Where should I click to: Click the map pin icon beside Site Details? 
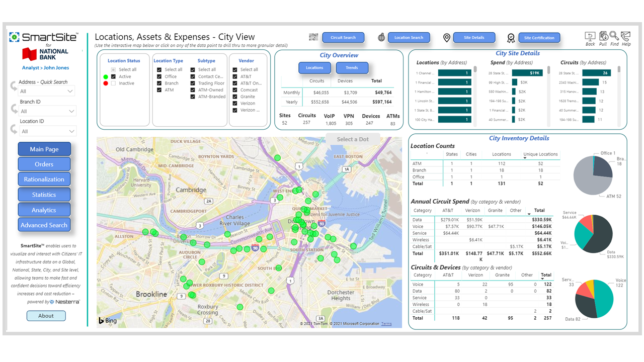click(446, 38)
